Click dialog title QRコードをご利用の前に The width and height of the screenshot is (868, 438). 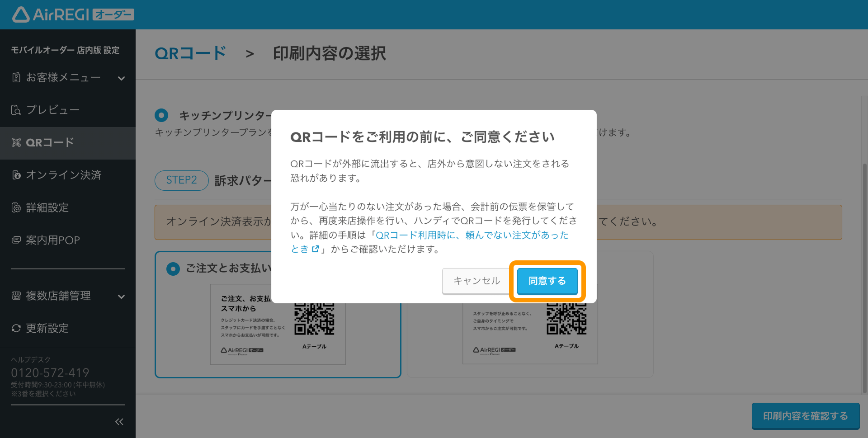(x=422, y=137)
